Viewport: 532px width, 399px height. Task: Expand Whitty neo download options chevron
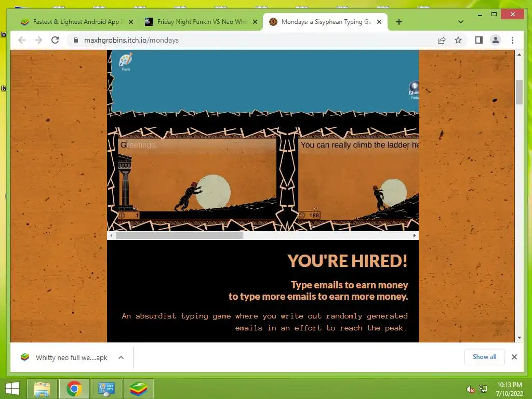[x=121, y=357]
